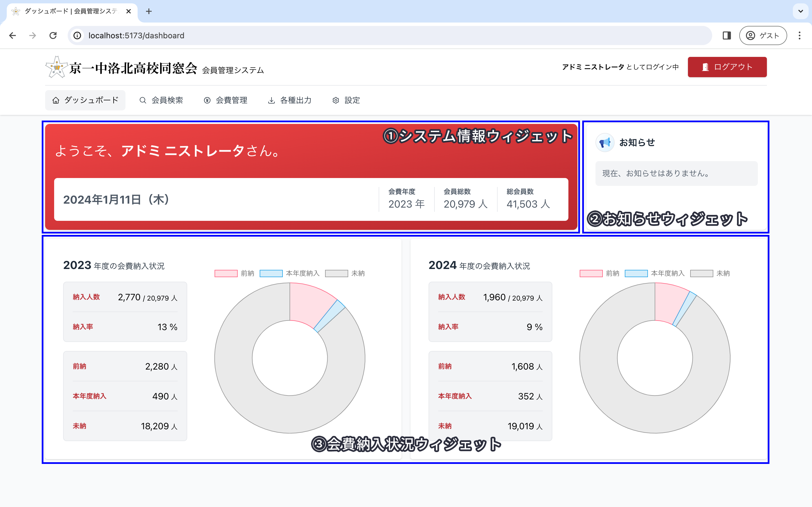This screenshot has height=507, width=812.
Task: Click the browser reload icon
Action: tap(53, 35)
